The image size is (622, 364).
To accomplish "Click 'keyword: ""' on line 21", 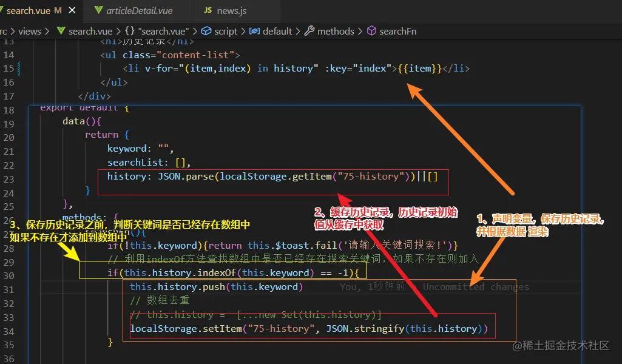I will click(138, 149).
